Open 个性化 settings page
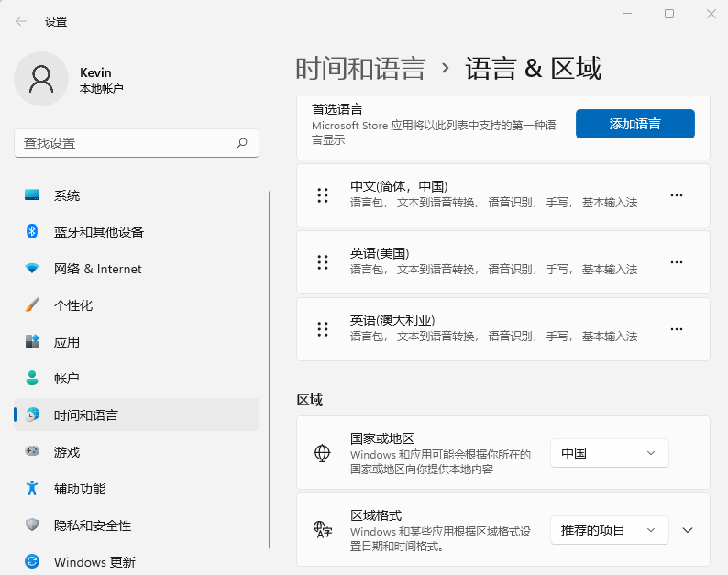The height and width of the screenshot is (575, 728). (73, 305)
